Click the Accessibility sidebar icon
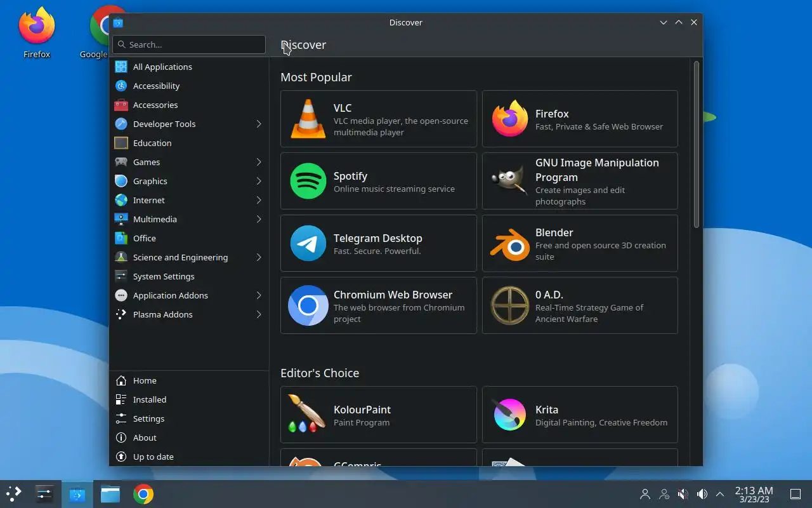Viewport: 812px width, 508px height. [121, 86]
